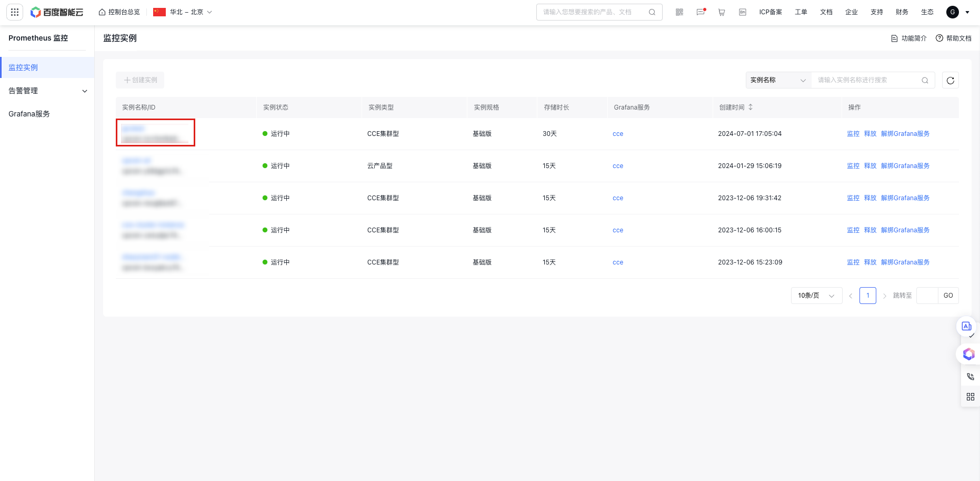Select page 1 in pagination
Viewport: 980px width, 481px height.
(x=868, y=296)
